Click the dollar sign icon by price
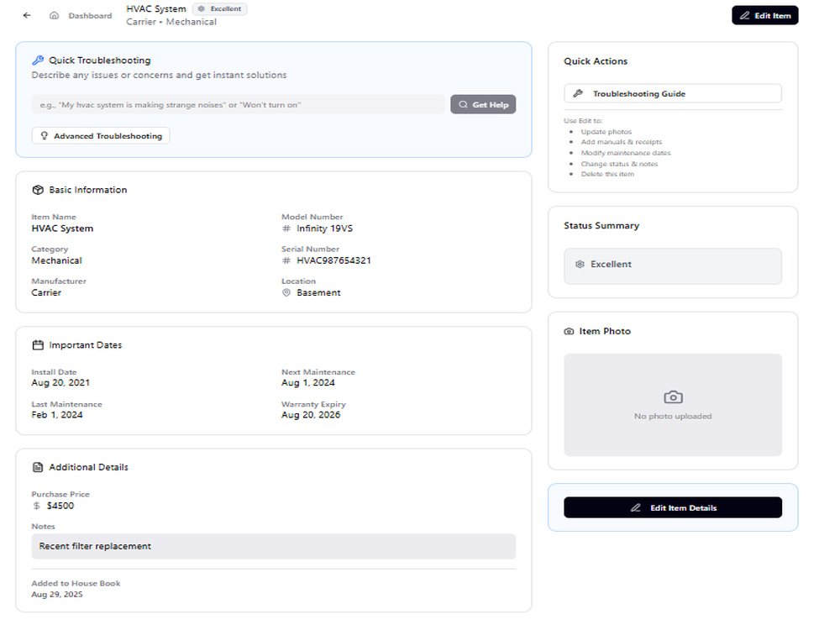The image size is (840, 630). click(36, 506)
